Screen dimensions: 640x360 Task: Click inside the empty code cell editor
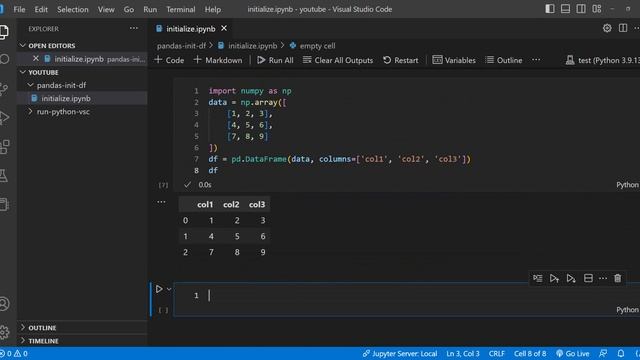pyautogui.click(x=408, y=295)
